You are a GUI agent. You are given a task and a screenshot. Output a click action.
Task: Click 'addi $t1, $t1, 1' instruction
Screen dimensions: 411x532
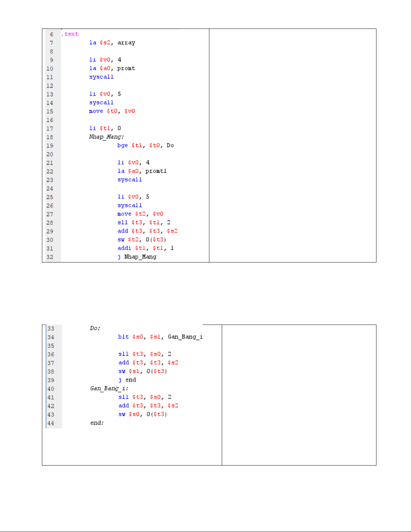[x=146, y=248]
